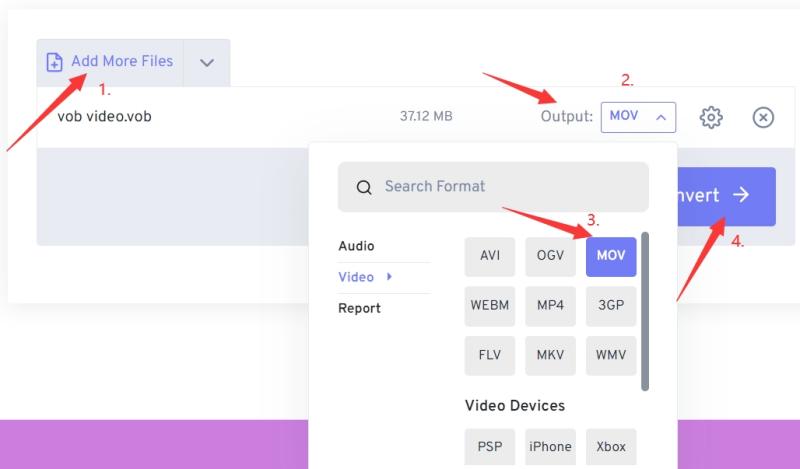800x469 pixels.
Task: Choose 3GP format
Action: click(611, 306)
